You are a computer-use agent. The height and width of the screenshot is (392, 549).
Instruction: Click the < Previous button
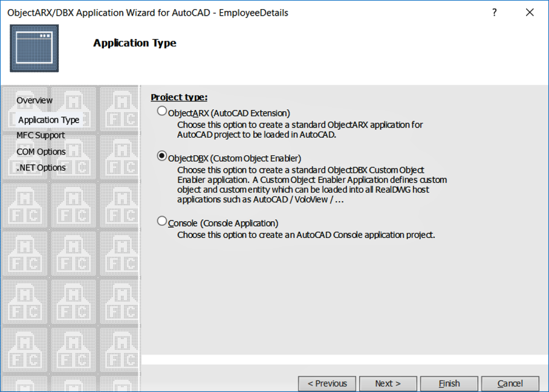[327, 384]
